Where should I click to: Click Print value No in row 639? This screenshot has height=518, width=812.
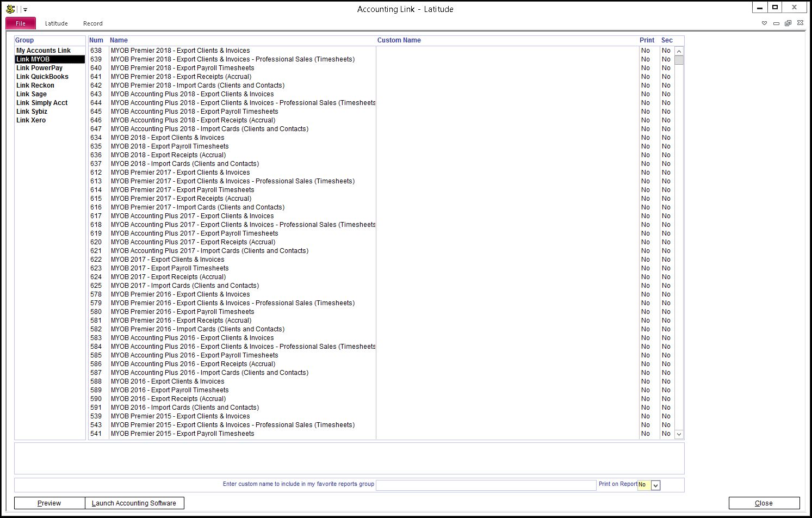pyautogui.click(x=646, y=59)
